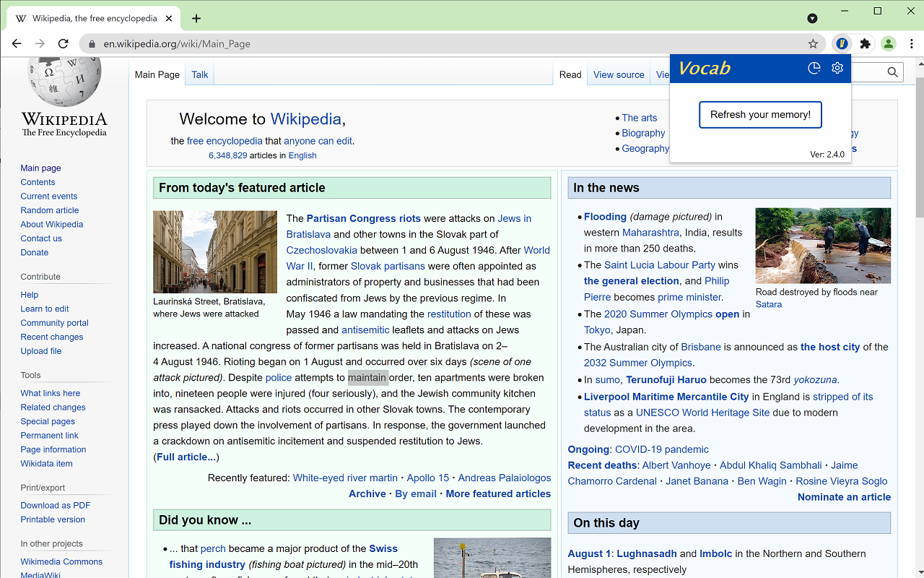Screen dimensions: 924x578
Task: Click the address bar URL
Action: coord(177,44)
